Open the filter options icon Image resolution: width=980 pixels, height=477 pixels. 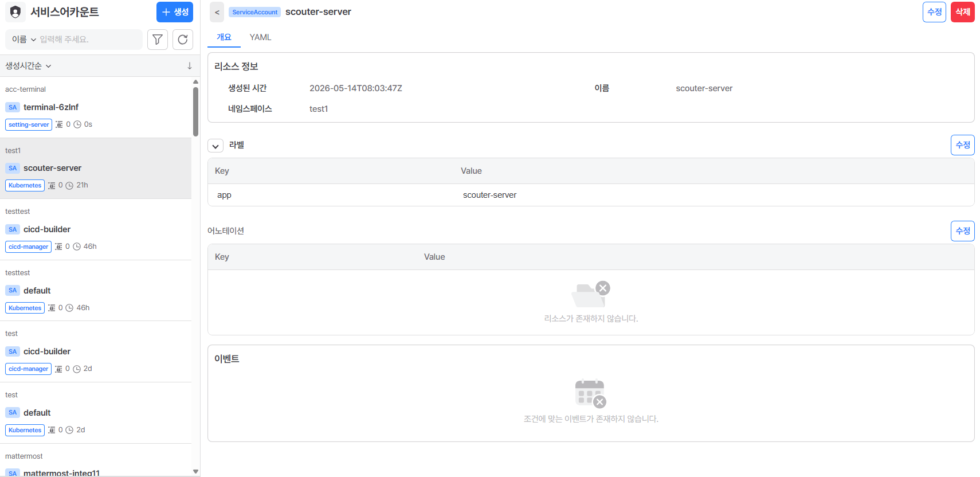[x=158, y=40]
